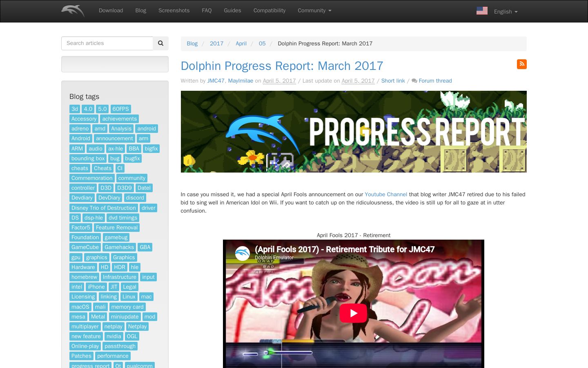Filter by the DevDiary tag
This screenshot has height=368, width=588.
tap(109, 198)
